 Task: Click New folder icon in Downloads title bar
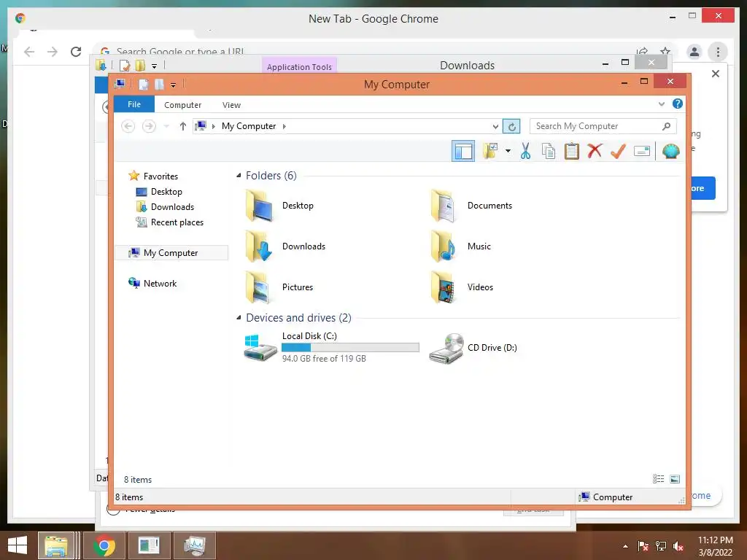(x=140, y=65)
